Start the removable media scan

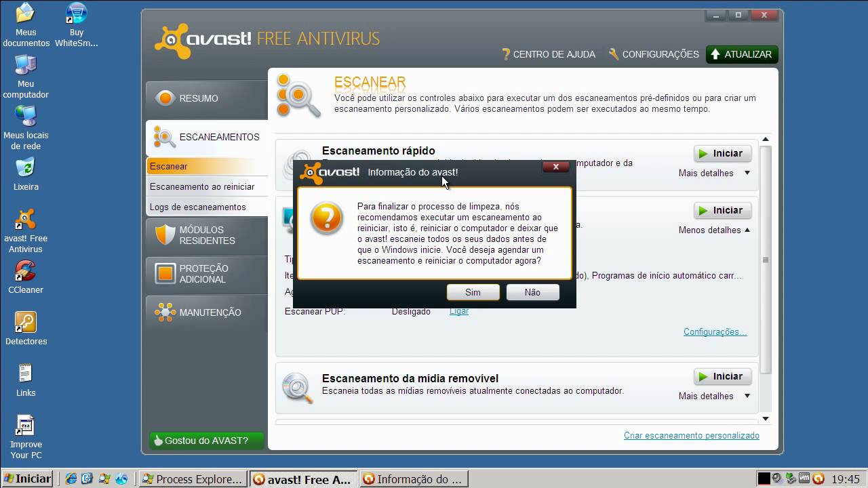pos(722,376)
